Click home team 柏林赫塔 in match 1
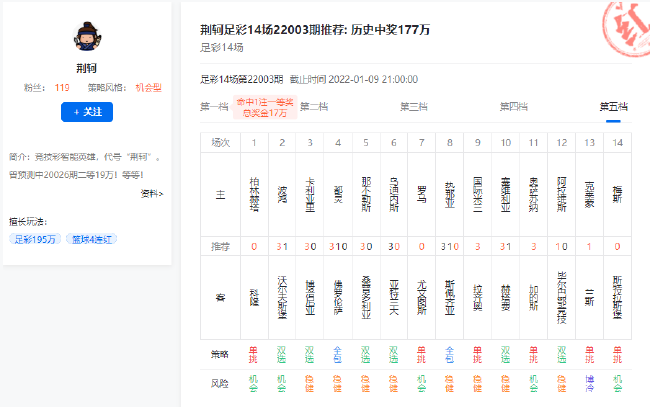The image size is (650, 407). pos(254,194)
